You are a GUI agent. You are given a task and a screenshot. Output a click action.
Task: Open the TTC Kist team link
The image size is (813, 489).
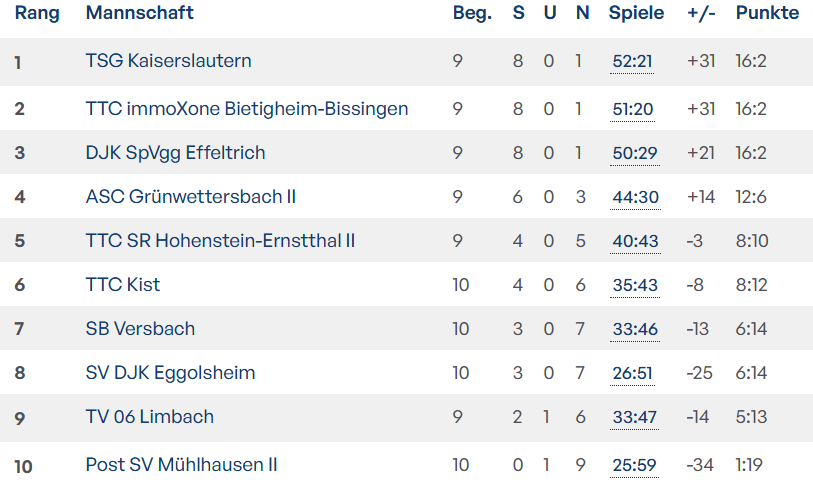click(x=122, y=285)
